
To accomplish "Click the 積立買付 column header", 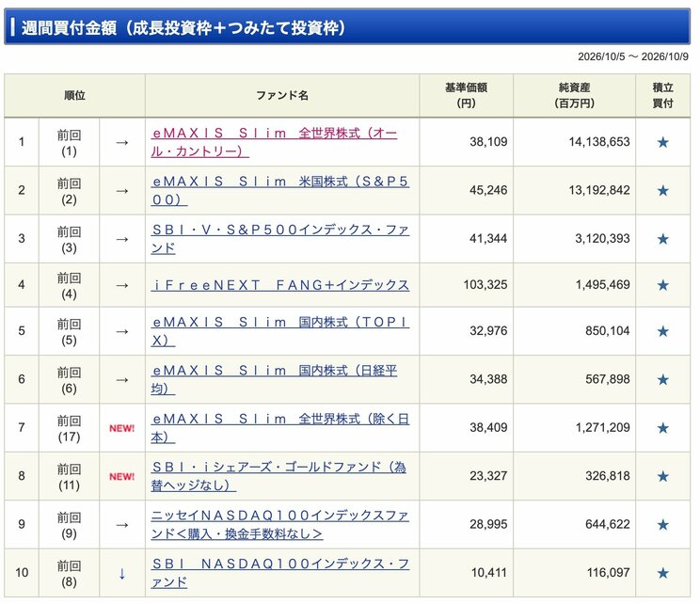I will (662, 96).
